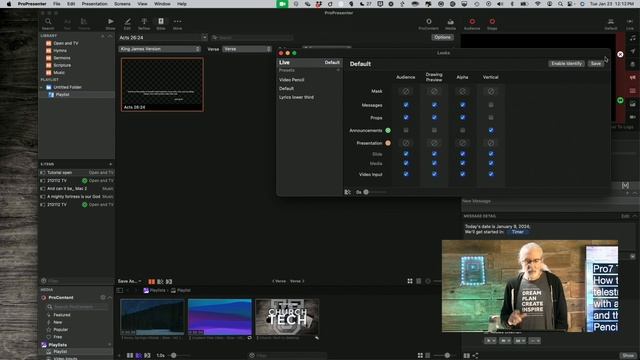Click Enable Identify in Looks window
This screenshot has width=640, height=360.
566,64
